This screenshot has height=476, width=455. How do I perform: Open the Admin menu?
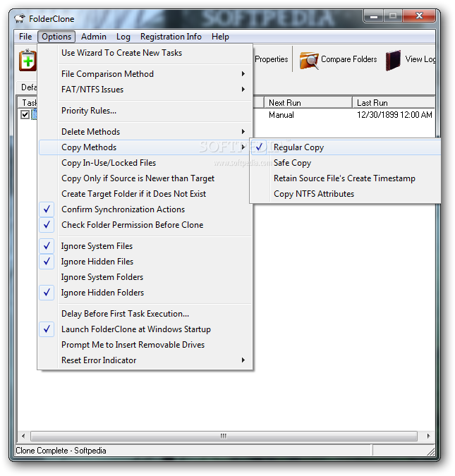point(94,37)
